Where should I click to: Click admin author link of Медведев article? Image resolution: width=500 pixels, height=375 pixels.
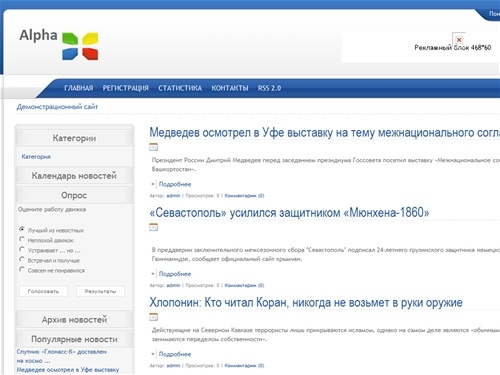click(173, 196)
